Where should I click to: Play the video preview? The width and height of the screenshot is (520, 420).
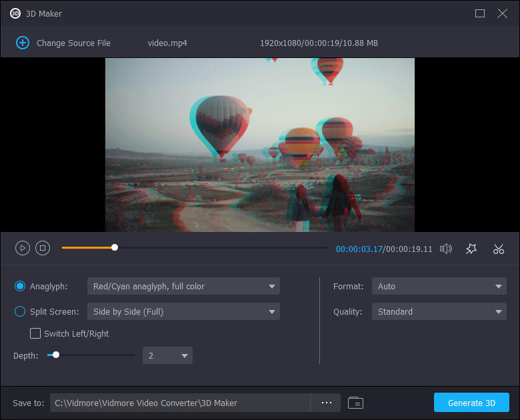pyautogui.click(x=23, y=248)
